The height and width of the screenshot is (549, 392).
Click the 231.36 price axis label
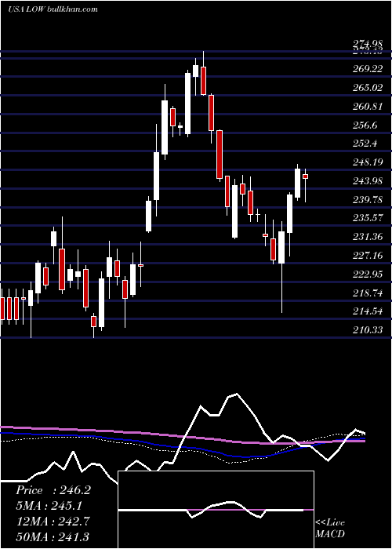pyautogui.click(x=368, y=237)
